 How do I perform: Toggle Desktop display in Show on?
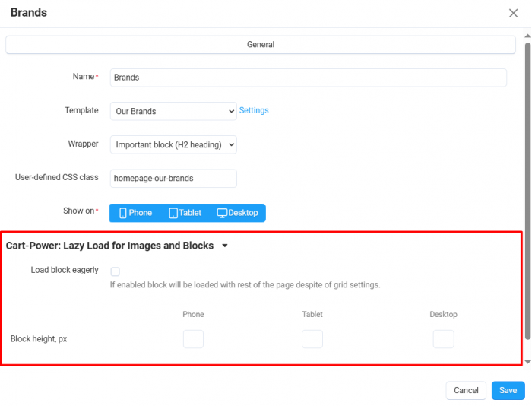coord(237,213)
